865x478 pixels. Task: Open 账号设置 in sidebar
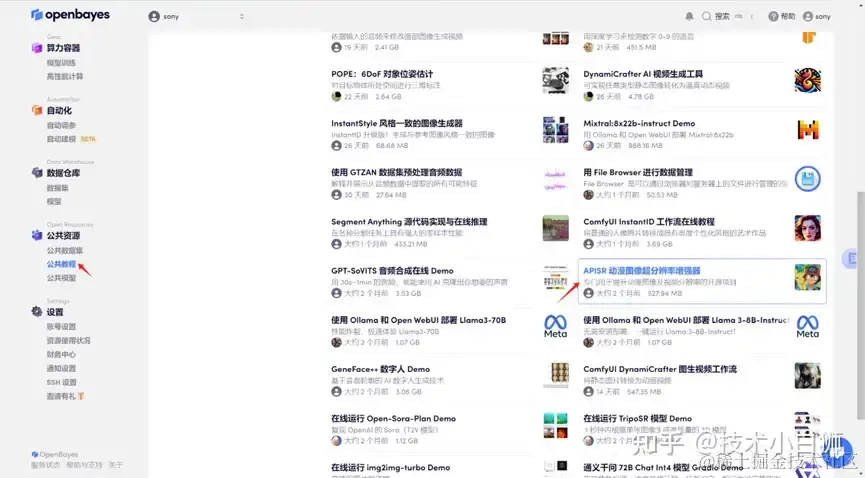point(61,327)
